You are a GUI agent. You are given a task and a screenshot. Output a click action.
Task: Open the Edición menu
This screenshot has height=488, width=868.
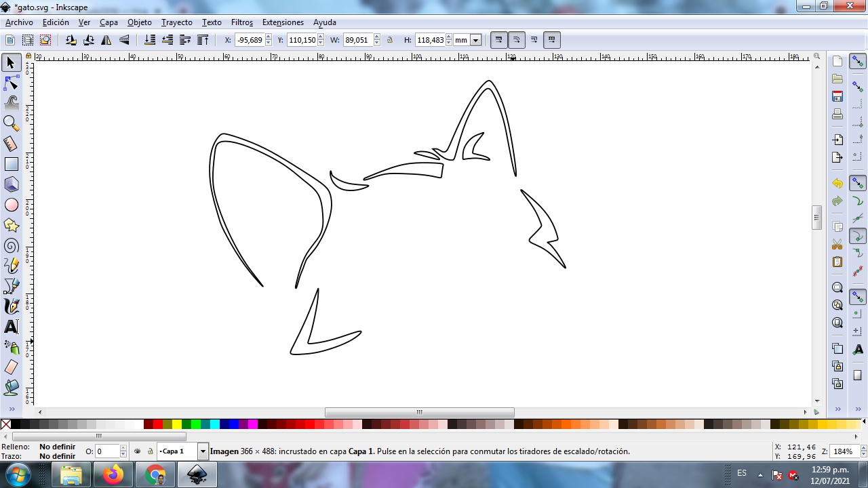coord(56,22)
